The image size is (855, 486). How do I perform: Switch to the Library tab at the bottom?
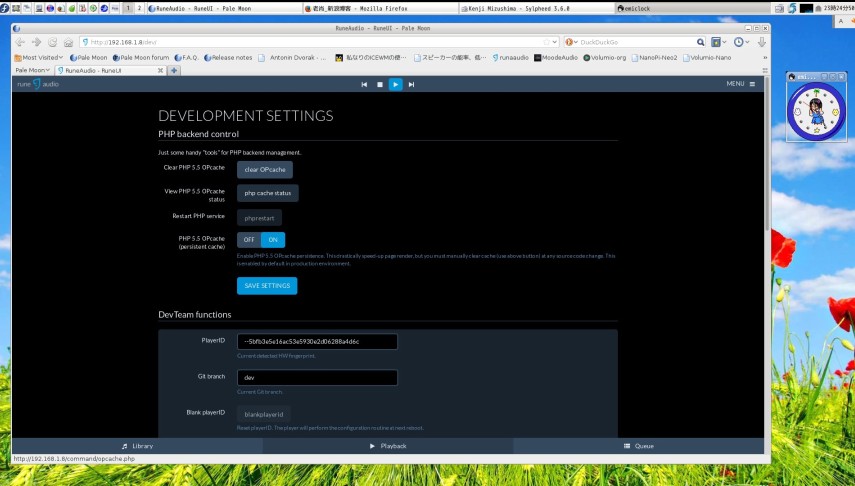pos(137,446)
